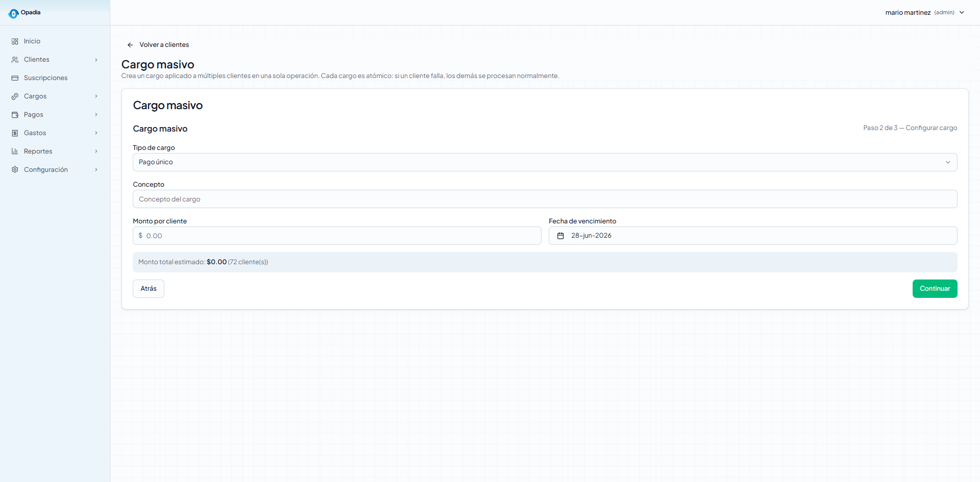Select the Cargos coins icon
Image resolution: width=980 pixels, height=482 pixels.
click(15, 96)
